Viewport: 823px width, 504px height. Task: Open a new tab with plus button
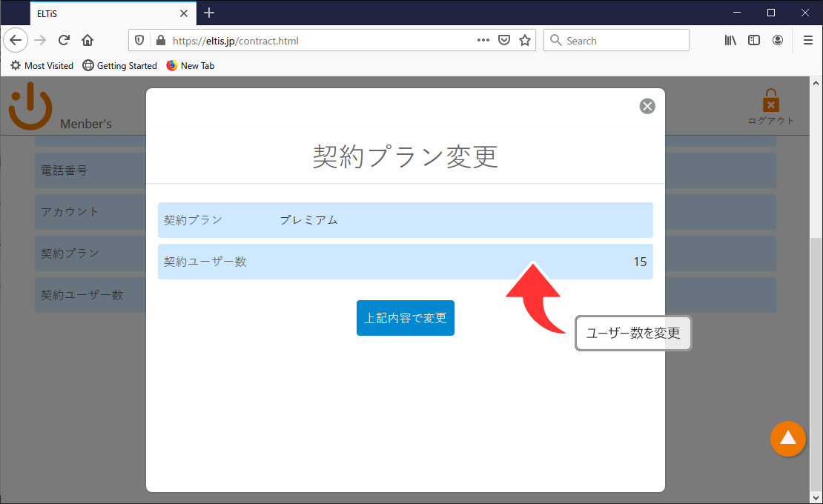tap(209, 13)
